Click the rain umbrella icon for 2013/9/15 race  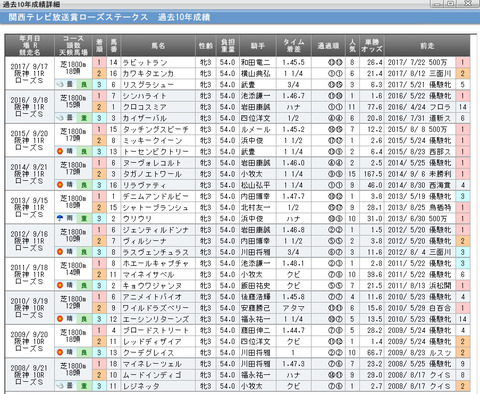[x=60, y=219]
